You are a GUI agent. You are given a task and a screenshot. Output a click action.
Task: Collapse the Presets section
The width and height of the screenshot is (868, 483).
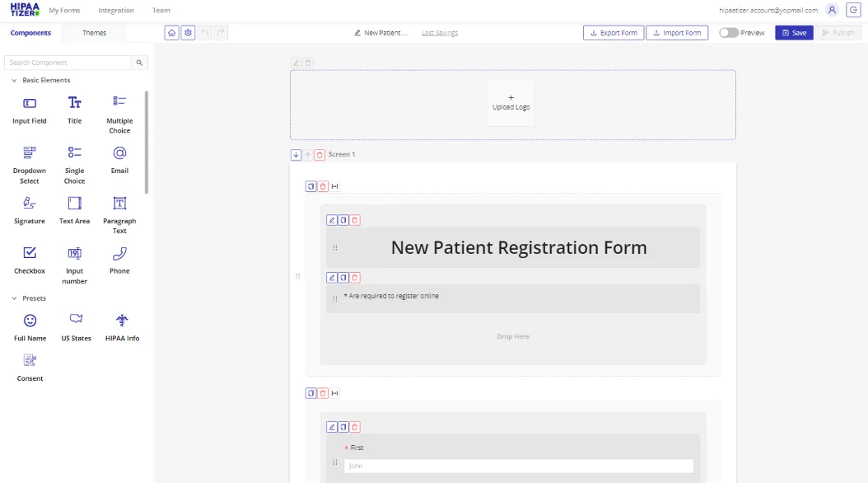click(13, 298)
